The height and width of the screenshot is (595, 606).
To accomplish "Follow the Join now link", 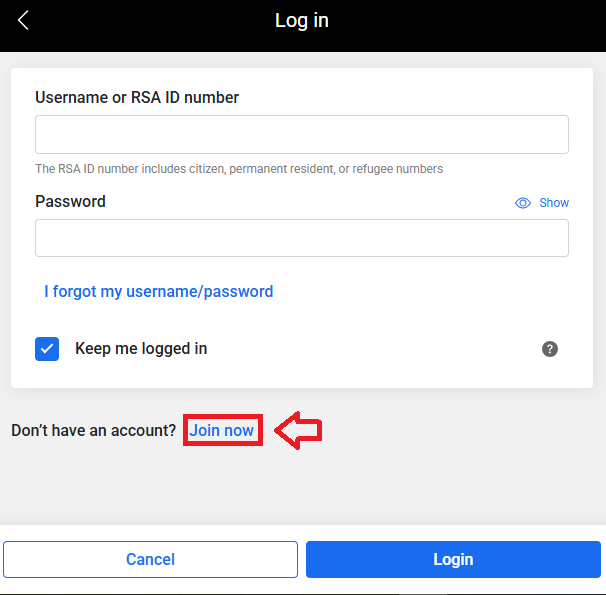I will tap(221, 430).
